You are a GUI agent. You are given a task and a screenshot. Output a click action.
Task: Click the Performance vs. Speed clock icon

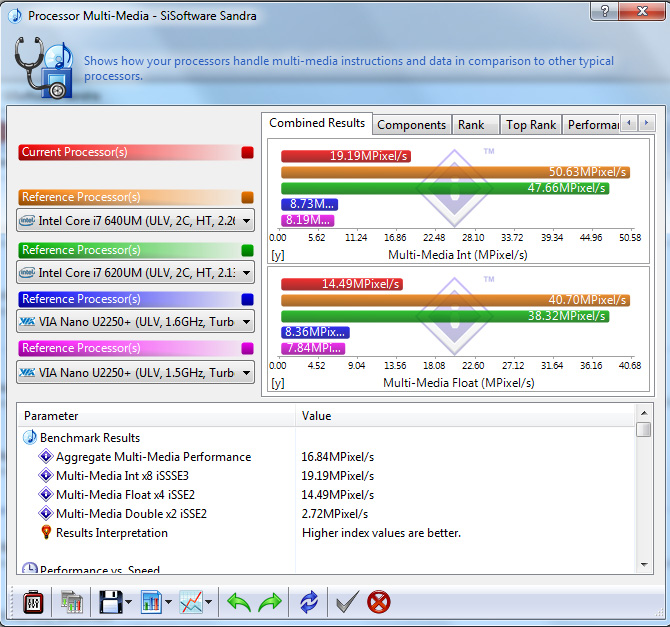pos(29,568)
